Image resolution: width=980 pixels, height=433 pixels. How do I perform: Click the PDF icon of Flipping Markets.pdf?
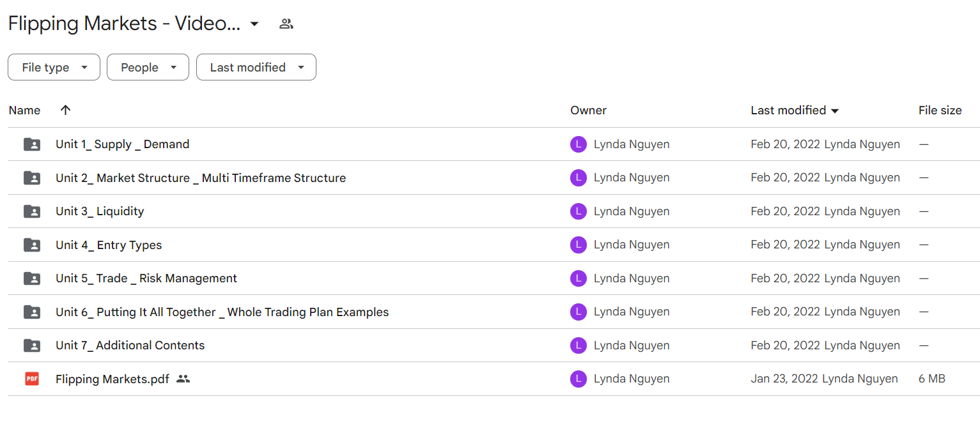coord(32,379)
